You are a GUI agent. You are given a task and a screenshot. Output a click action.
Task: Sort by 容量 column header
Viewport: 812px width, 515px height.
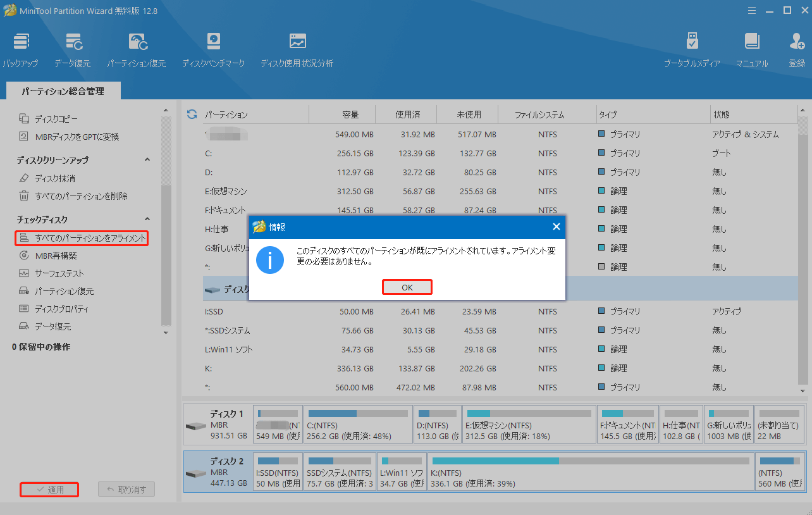pos(342,115)
